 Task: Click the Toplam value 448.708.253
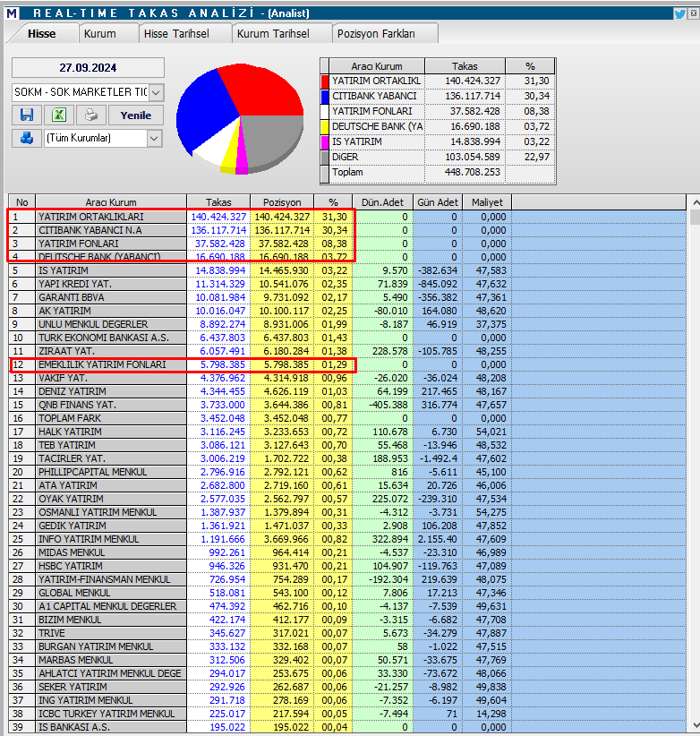[473, 172]
